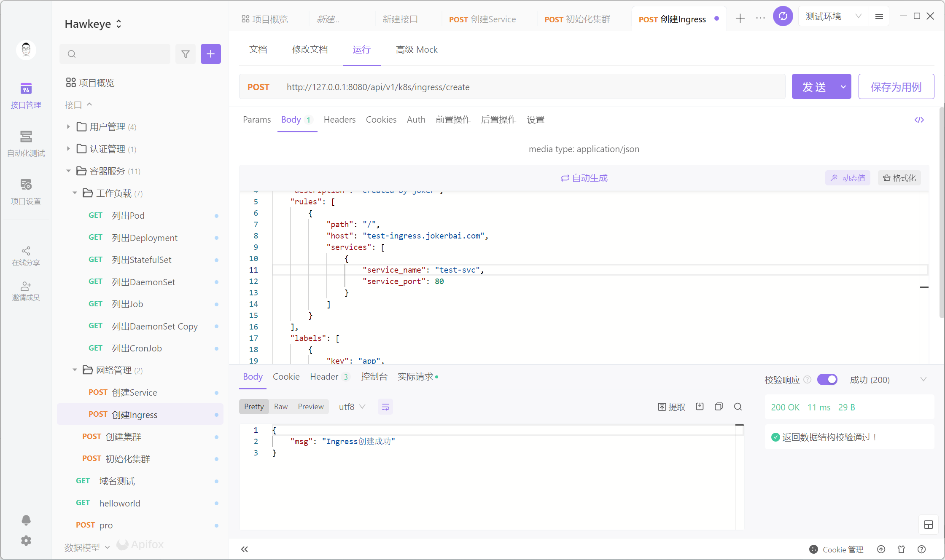Image resolution: width=945 pixels, height=560 pixels.
Task: Switch to the 文档 tab
Action: pyautogui.click(x=258, y=50)
